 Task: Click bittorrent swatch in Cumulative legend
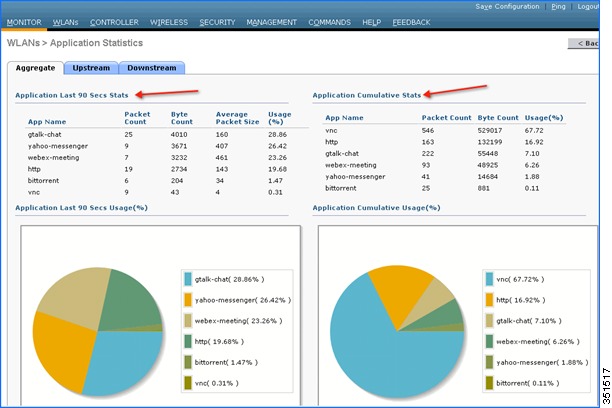tap(489, 383)
